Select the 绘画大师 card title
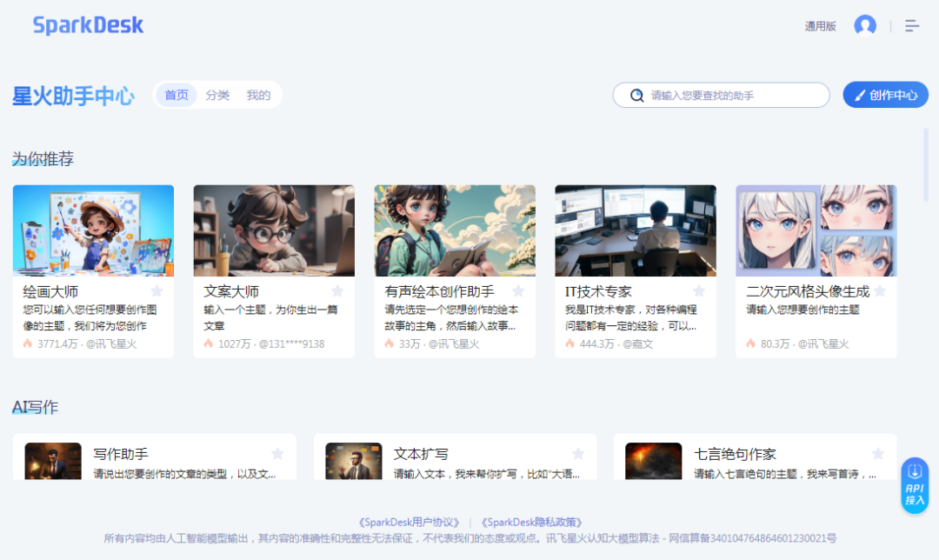 tap(50, 291)
